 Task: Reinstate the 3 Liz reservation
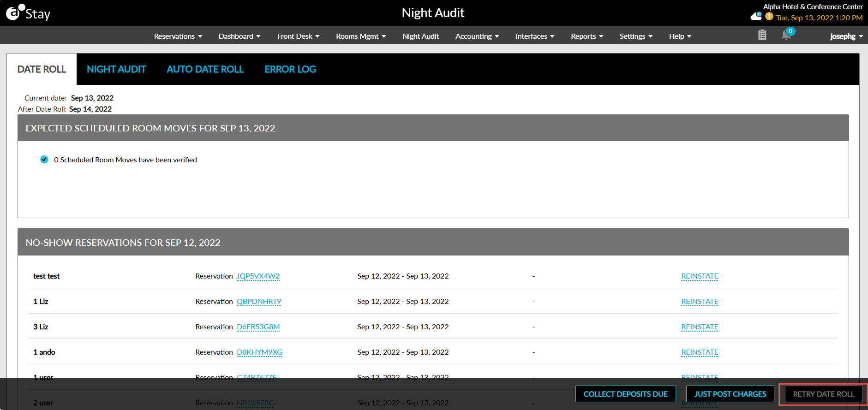click(700, 327)
